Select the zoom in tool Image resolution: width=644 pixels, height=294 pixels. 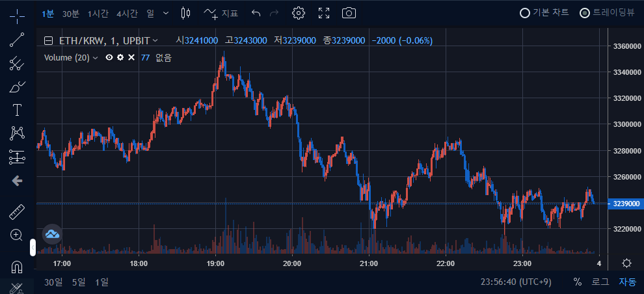point(17,235)
